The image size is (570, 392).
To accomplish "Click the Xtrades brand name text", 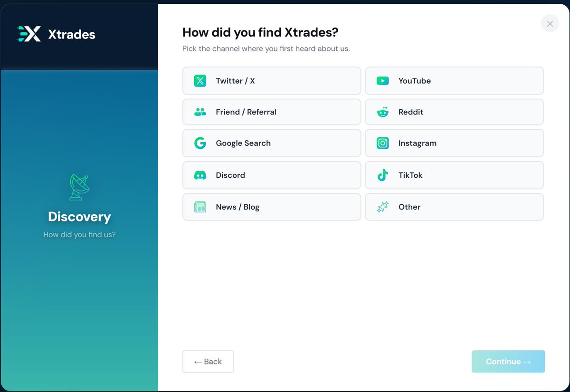I will (x=72, y=35).
